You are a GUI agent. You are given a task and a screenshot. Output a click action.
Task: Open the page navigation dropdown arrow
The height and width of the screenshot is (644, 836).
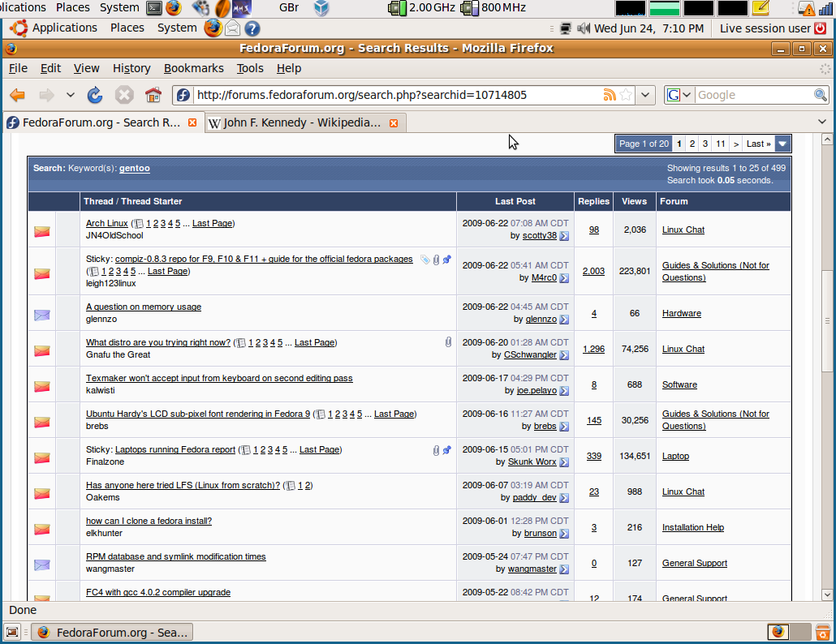tap(782, 144)
